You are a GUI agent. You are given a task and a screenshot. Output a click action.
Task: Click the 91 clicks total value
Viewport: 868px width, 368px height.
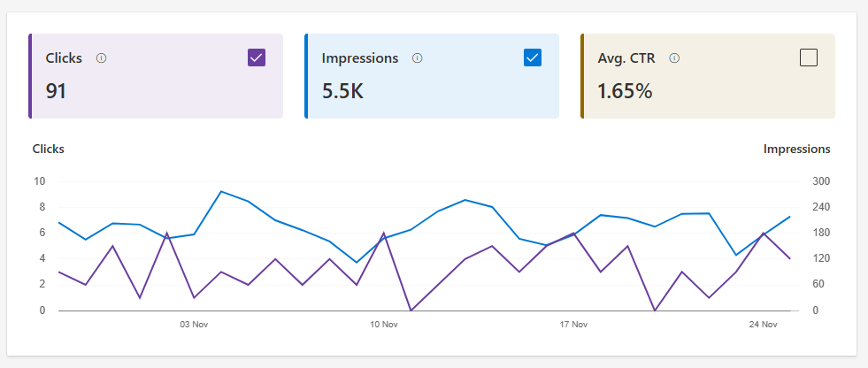coord(56,91)
